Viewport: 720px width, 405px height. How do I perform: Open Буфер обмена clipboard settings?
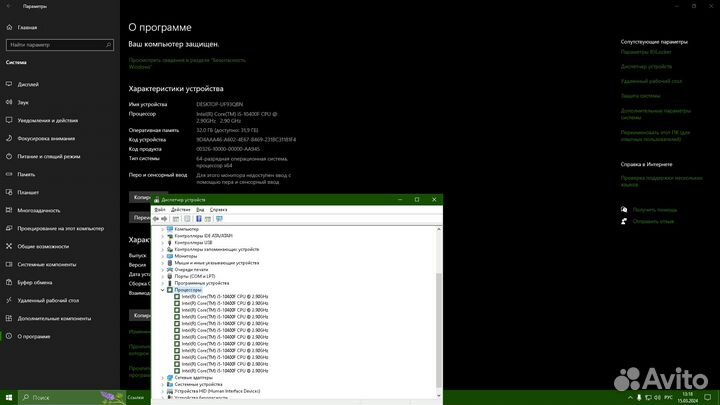35,282
